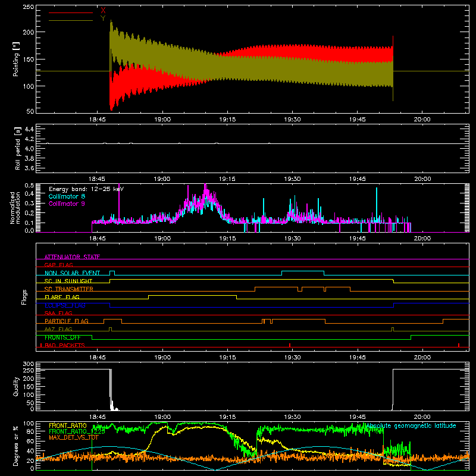The image size is (476, 476).
Task: Click the 18:45 label under the Pointing plot
Action: [98, 120]
